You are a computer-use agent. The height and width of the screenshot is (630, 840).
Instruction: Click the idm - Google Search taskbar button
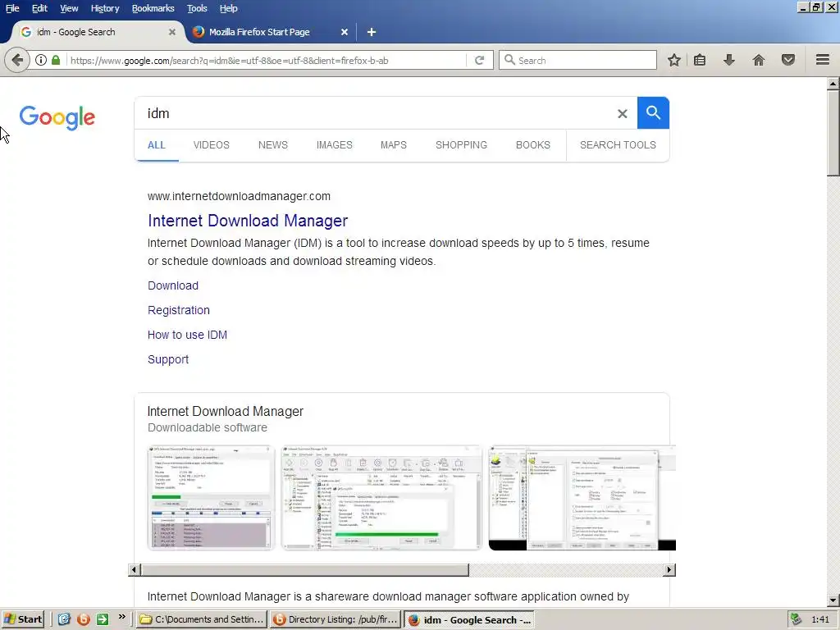pyautogui.click(x=469, y=620)
